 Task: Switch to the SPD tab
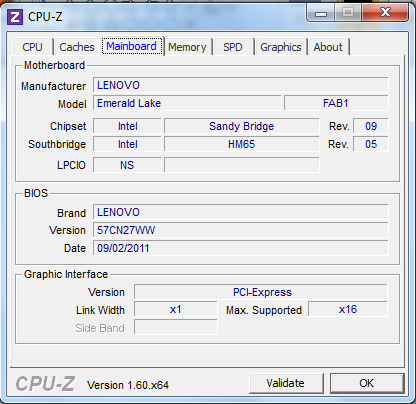(233, 47)
